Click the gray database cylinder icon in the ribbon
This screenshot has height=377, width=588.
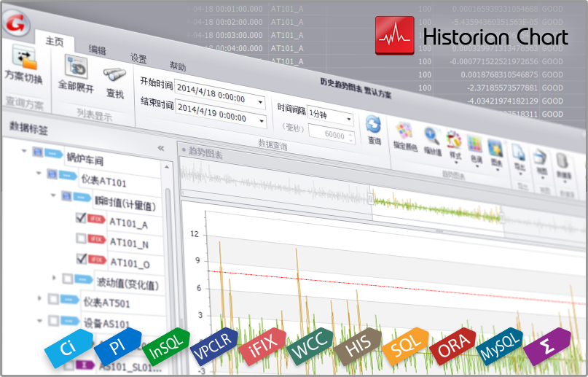coord(562,162)
